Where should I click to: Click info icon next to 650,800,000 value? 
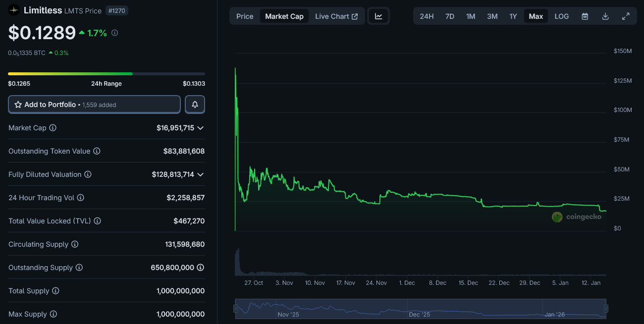[x=201, y=268]
